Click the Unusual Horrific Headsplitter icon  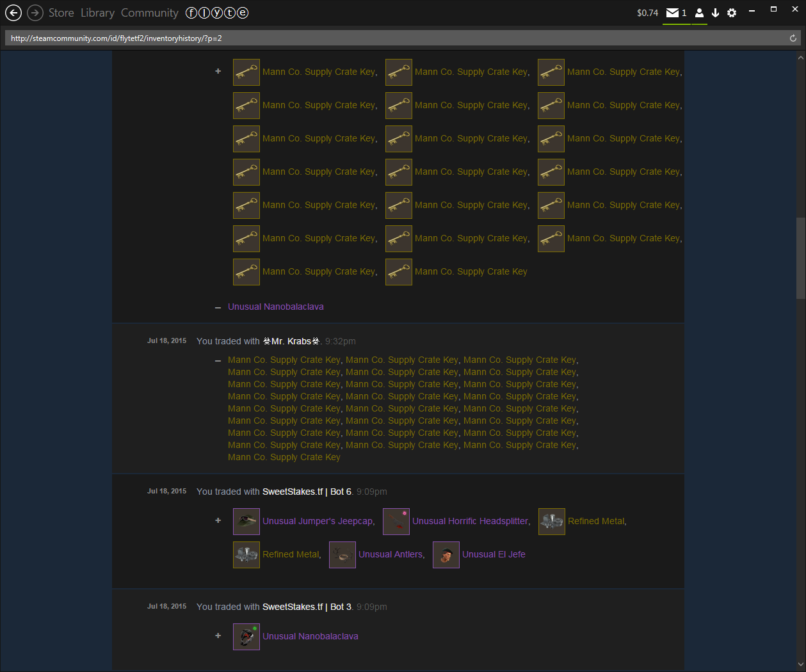(x=396, y=522)
